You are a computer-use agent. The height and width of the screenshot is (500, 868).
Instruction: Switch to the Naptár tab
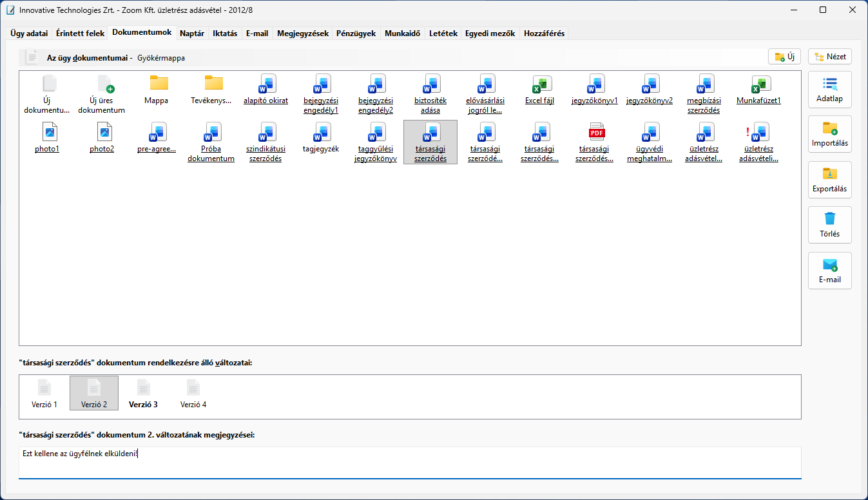click(192, 34)
